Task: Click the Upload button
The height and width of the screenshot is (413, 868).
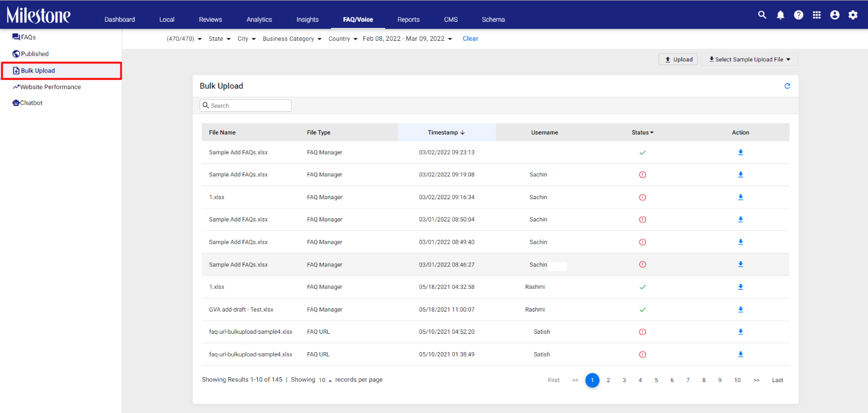Action: pos(678,60)
